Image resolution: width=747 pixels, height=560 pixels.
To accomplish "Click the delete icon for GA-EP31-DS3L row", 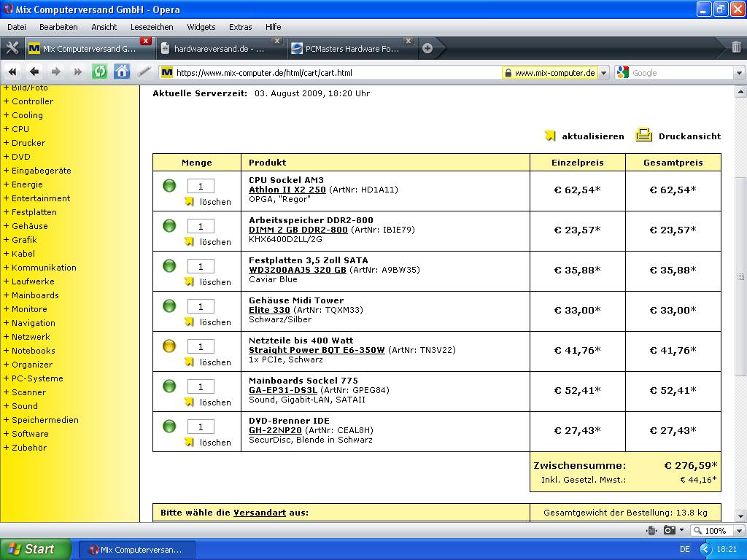I will point(189,402).
